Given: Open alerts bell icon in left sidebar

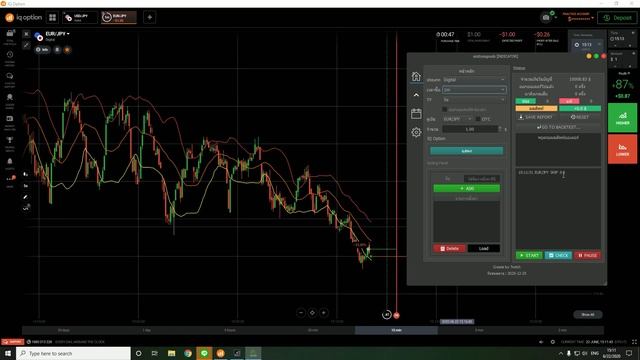Looking at the screenshot, I should pyautogui.click(x=10, y=161).
